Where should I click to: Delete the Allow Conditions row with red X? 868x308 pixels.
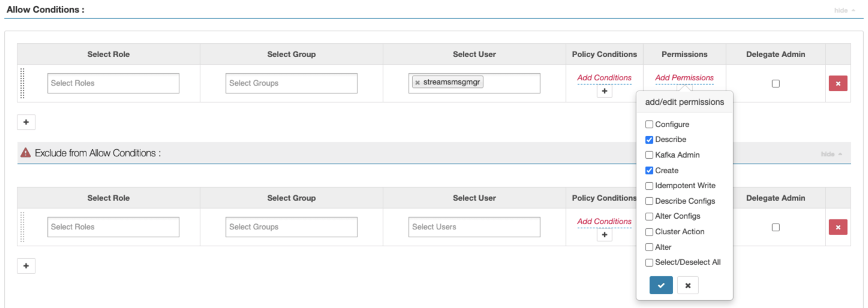pos(837,83)
